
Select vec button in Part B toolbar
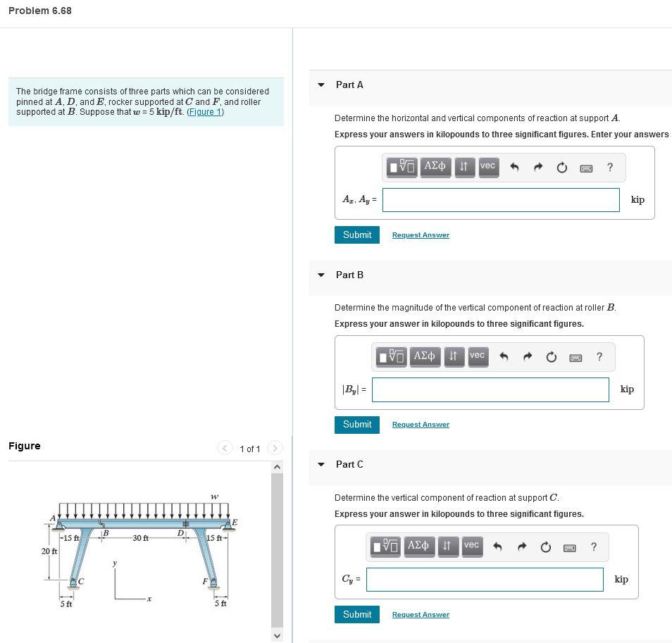[x=478, y=356]
